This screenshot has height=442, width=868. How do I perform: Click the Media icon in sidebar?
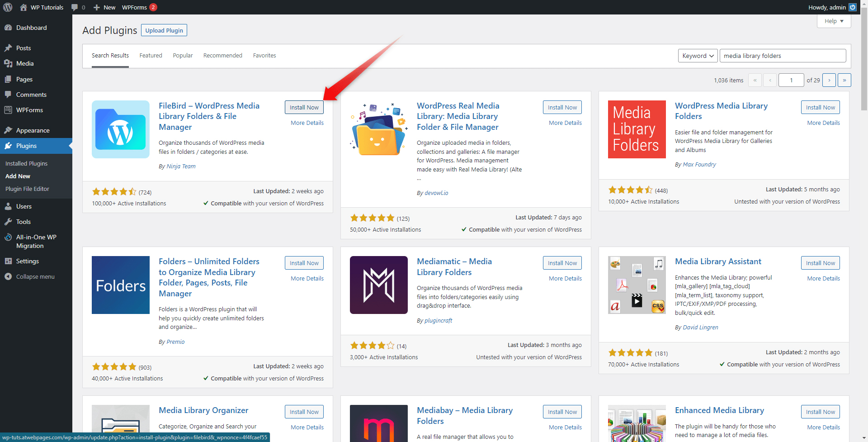click(x=8, y=63)
